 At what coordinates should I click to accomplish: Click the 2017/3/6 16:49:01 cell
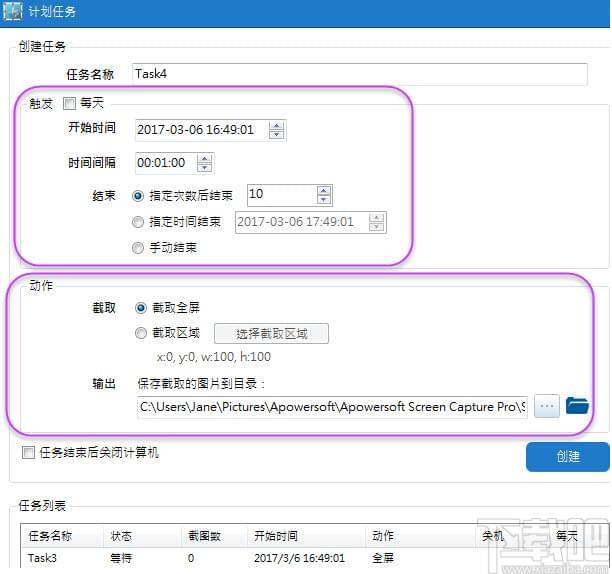click(299, 558)
